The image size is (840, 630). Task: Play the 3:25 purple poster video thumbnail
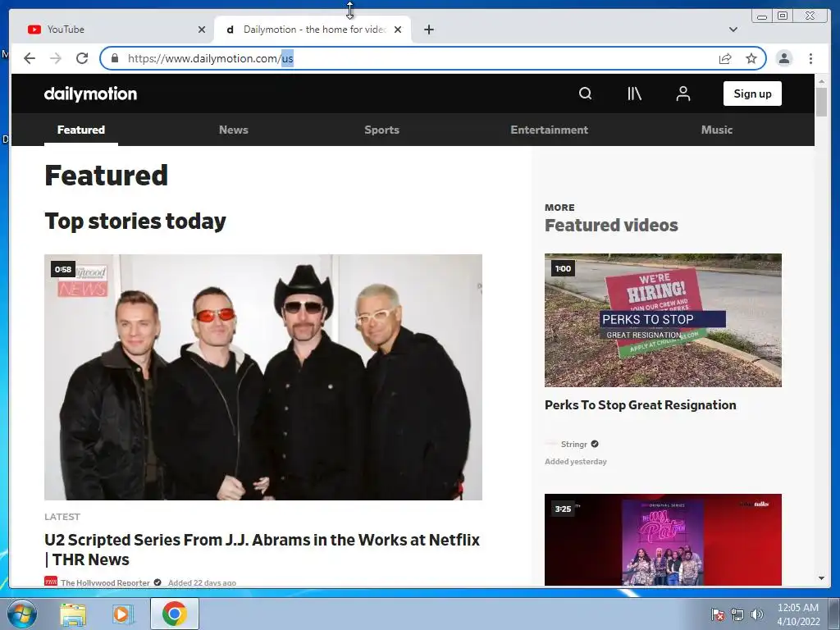pyautogui.click(x=663, y=540)
